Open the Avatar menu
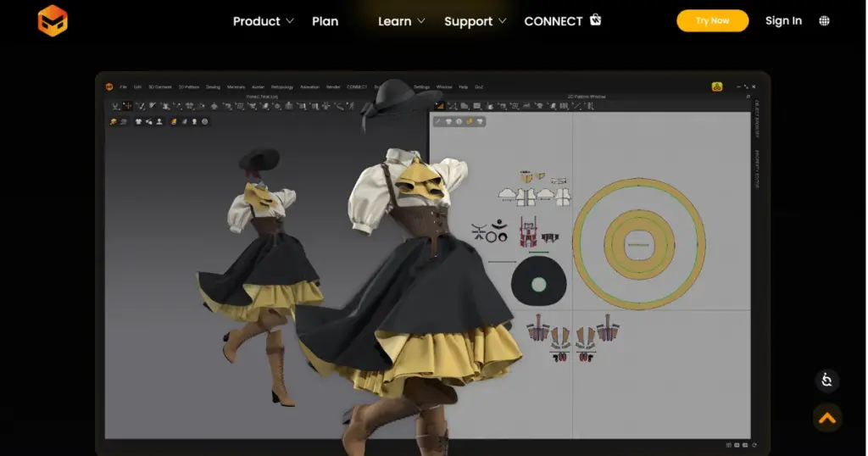This screenshot has height=456, width=868. [x=258, y=87]
